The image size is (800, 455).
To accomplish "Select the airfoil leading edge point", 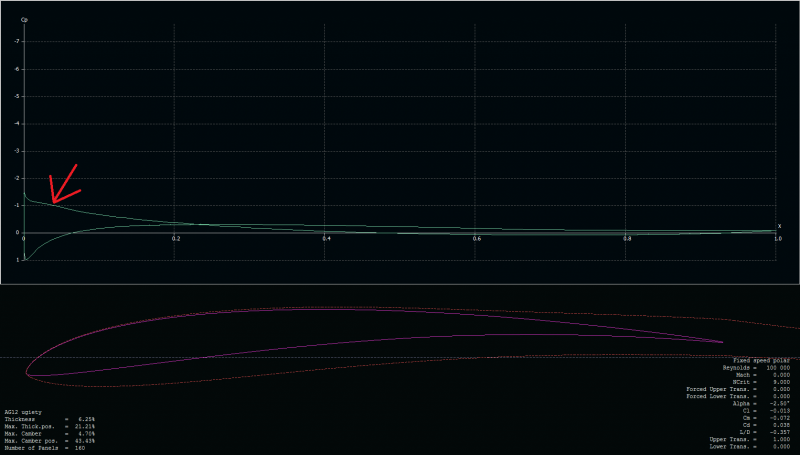I will (27, 373).
